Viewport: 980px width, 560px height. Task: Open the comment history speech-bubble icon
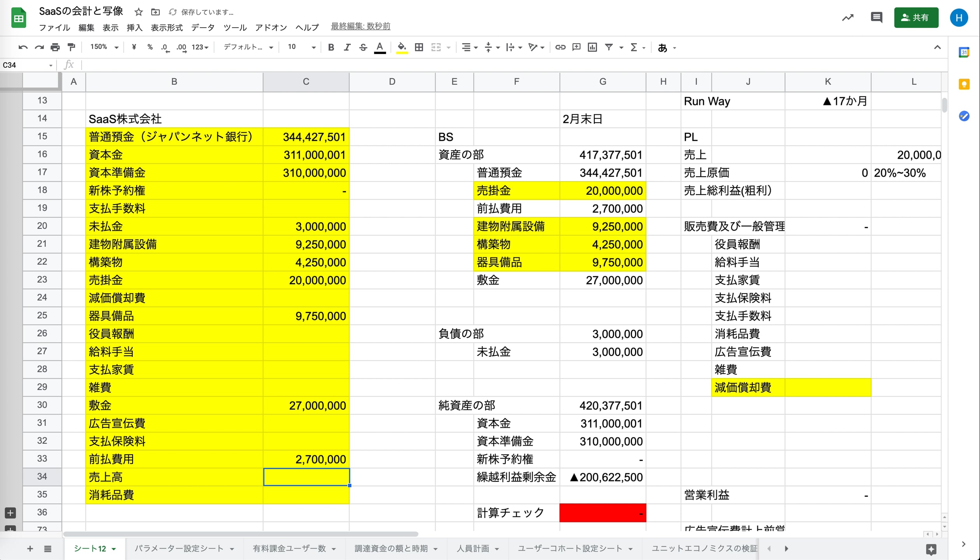point(876,17)
